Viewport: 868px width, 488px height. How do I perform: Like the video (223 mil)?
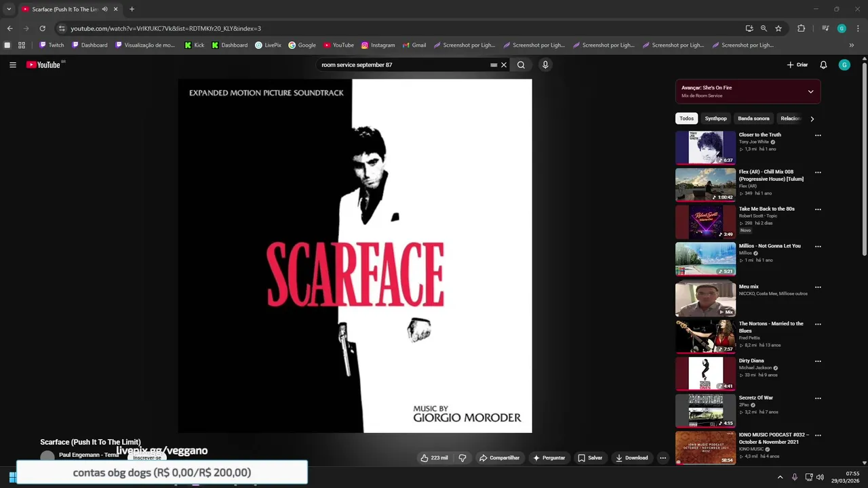434,458
